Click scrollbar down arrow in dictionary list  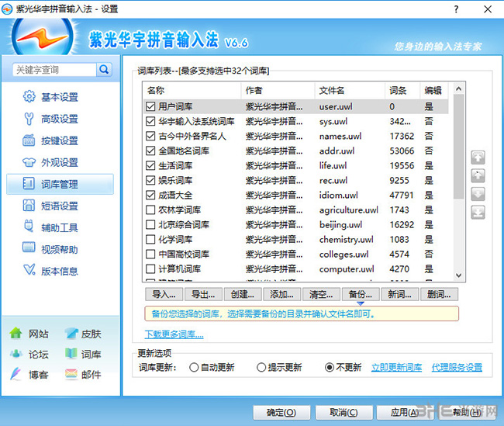pos(459,275)
